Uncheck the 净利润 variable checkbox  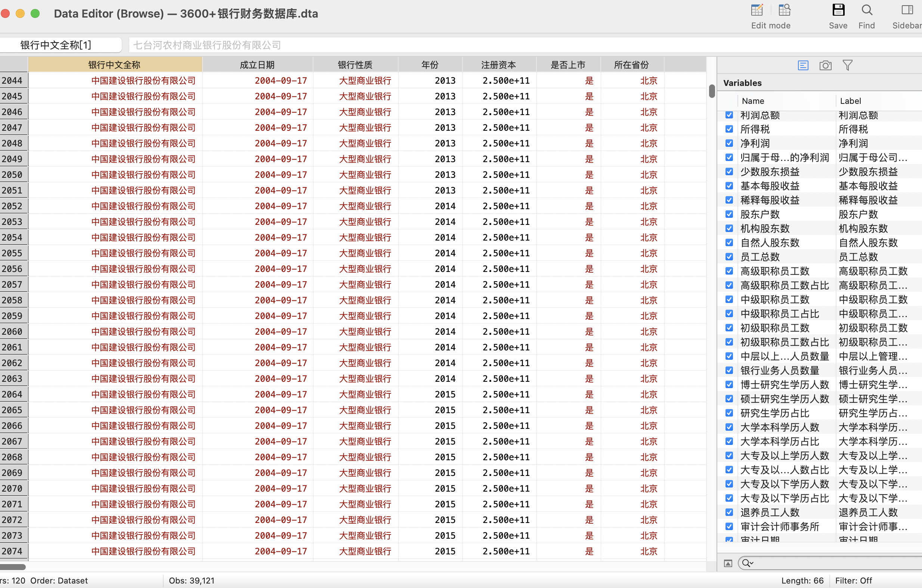[x=729, y=143]
